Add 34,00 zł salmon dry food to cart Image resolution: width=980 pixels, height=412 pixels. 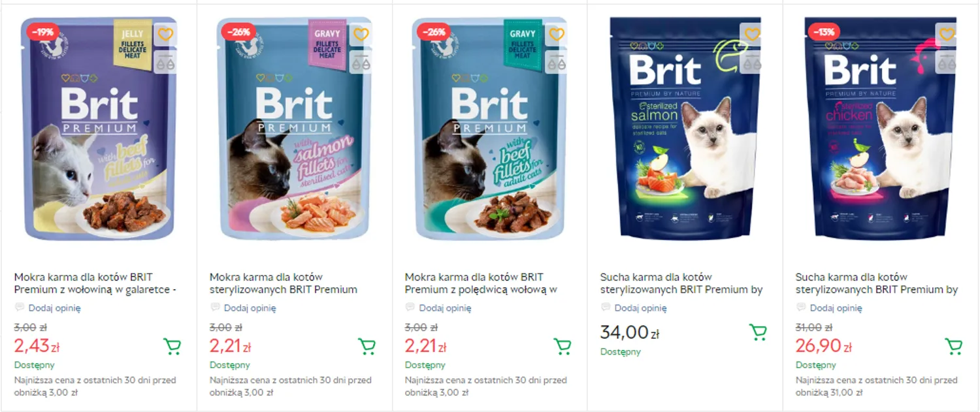758,332
